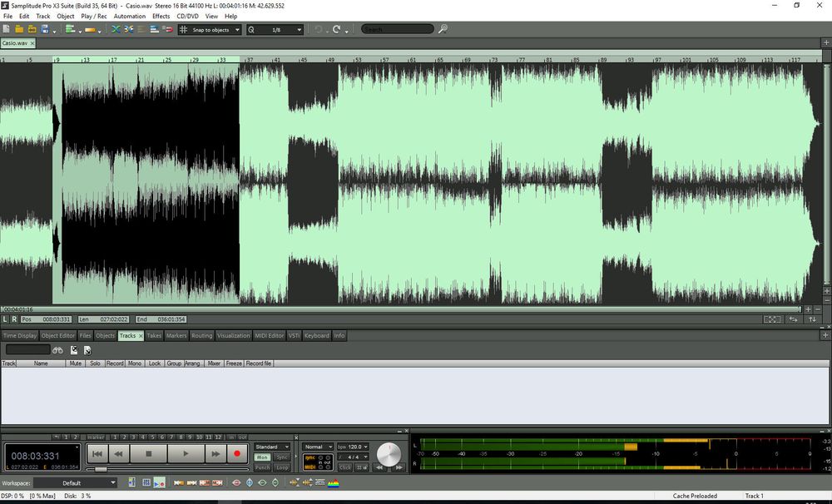Enable Punch recording mode

(x=262, y=467)
